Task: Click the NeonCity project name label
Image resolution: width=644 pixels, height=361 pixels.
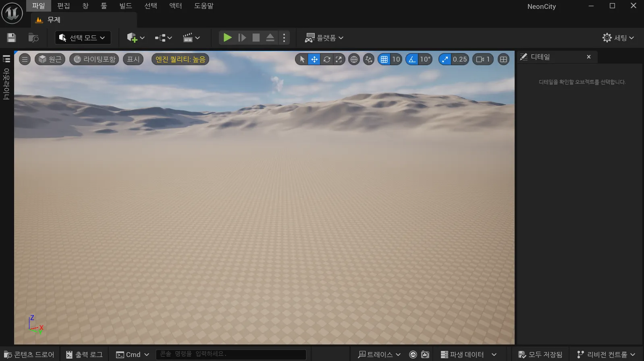Action: tap(542, 6)
